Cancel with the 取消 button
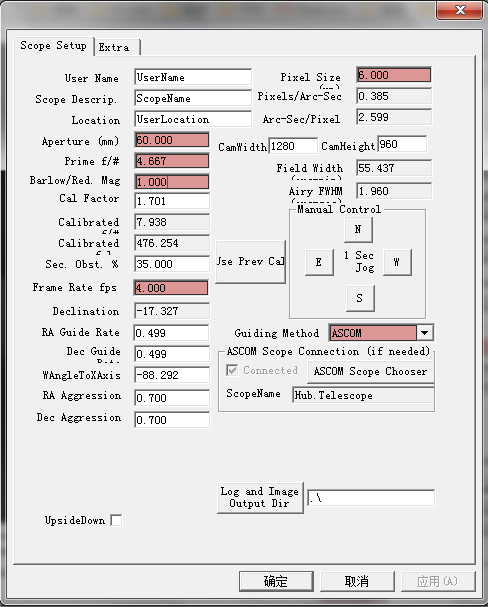 coord(357,581)
